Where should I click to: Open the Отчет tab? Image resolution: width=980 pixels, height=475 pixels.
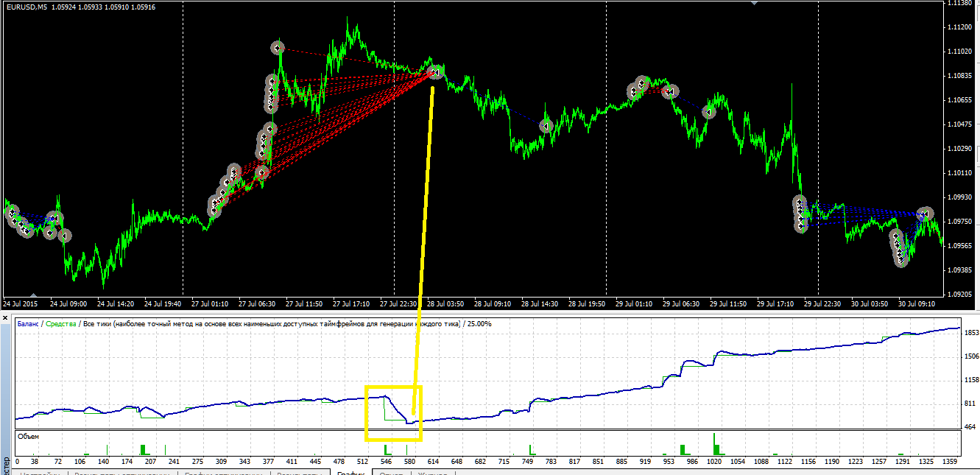[x=391, y=473]
